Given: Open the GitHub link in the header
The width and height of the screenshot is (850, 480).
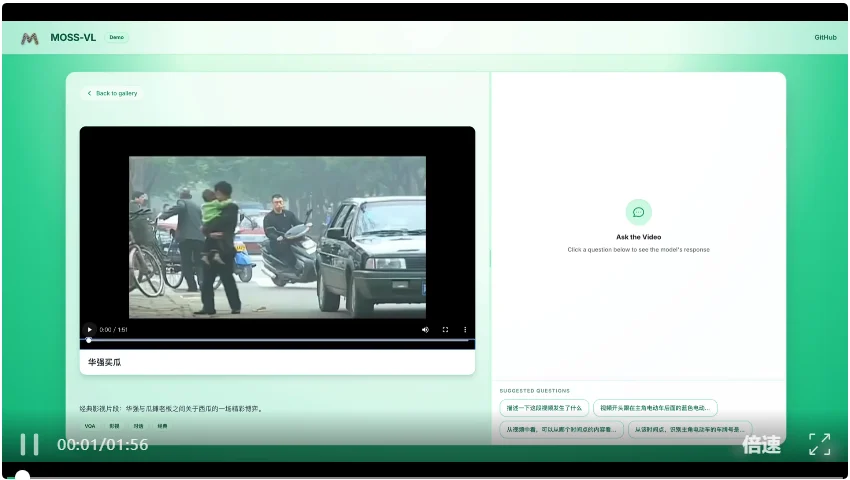Looking at the screenshot, I should 825,38.
